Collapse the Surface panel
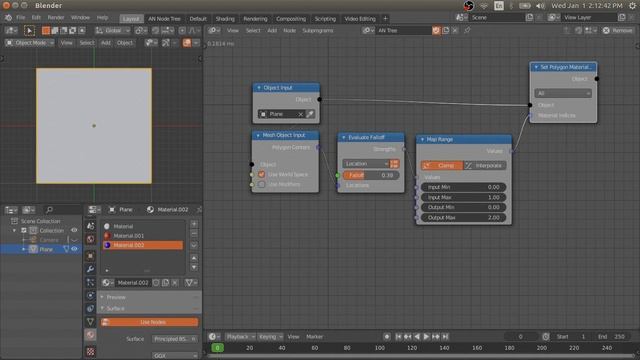Viewport: 640px width, 360px height. 102,309
